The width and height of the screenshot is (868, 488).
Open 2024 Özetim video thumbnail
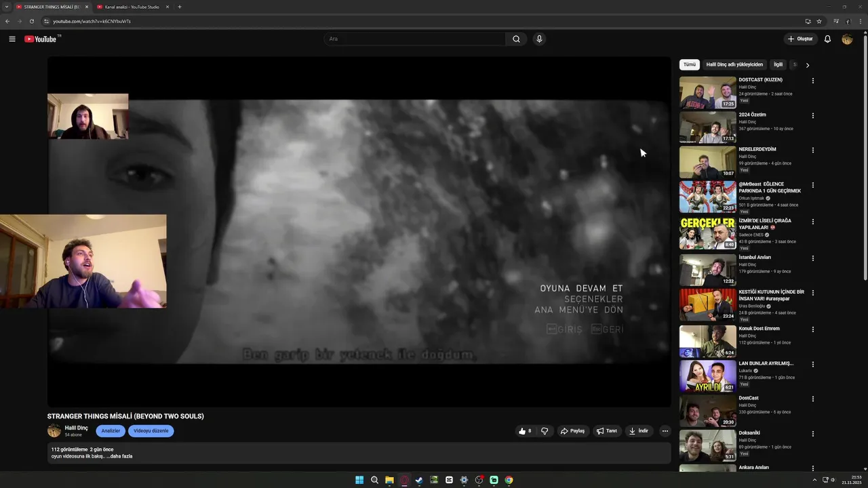pos(707,127)
